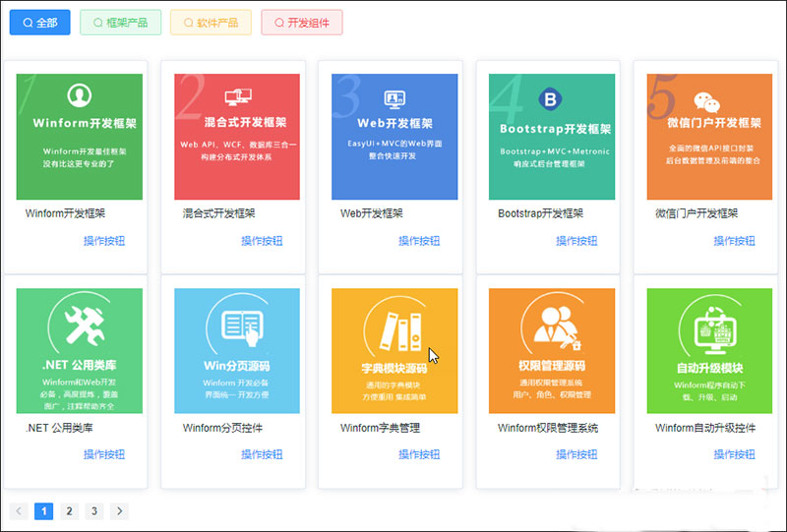Screen dimensions: 787x532
Task: Click the open book icon in Win分页源码 card
Action: tap(243, 327)
